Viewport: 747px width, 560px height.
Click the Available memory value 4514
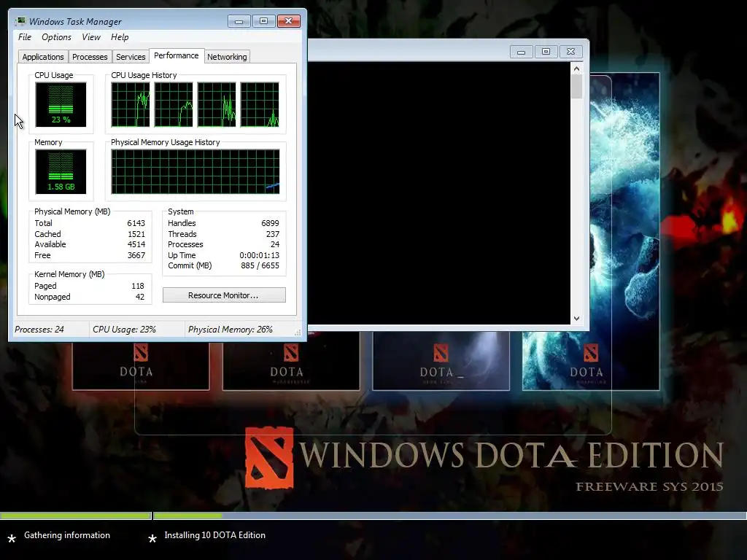(136, 244)
